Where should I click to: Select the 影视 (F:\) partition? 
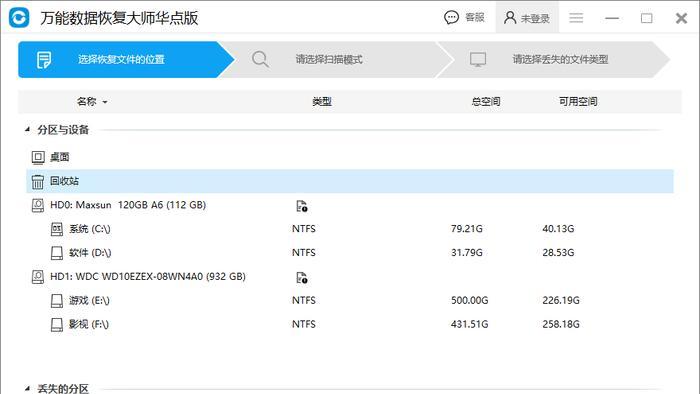click(x=350, y=324)
